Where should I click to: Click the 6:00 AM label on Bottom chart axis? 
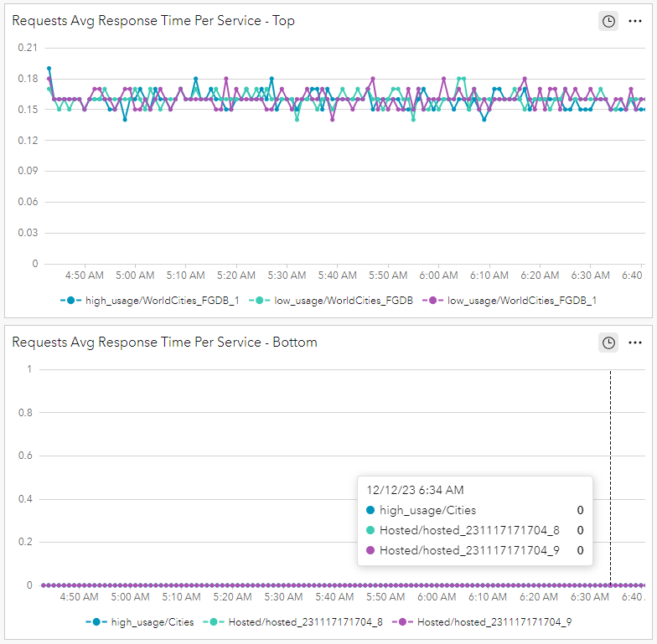coord(438,597)
